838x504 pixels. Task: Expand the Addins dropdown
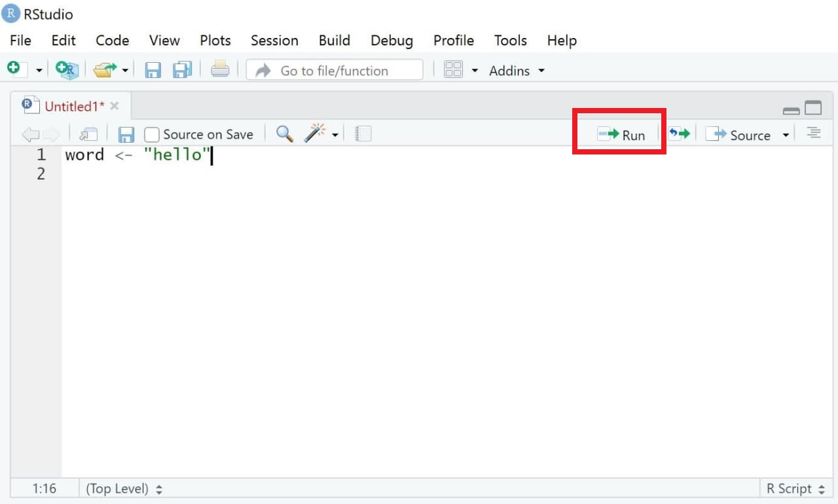click(x=541, y=70)
